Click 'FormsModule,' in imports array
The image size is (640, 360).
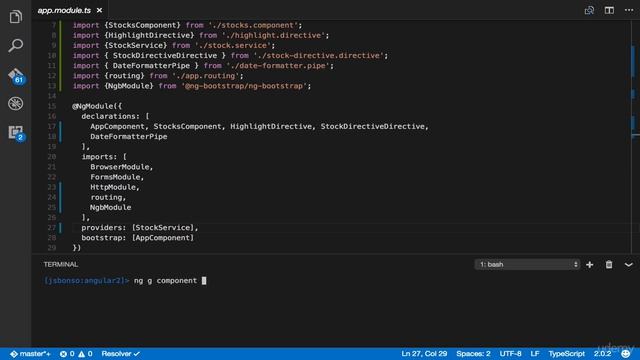click(x=117, y=177)
